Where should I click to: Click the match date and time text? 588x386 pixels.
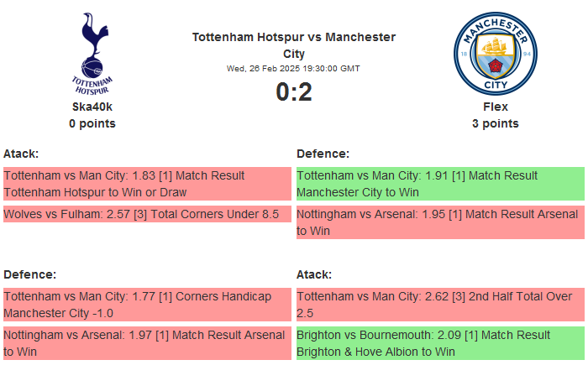coord(294,69)
